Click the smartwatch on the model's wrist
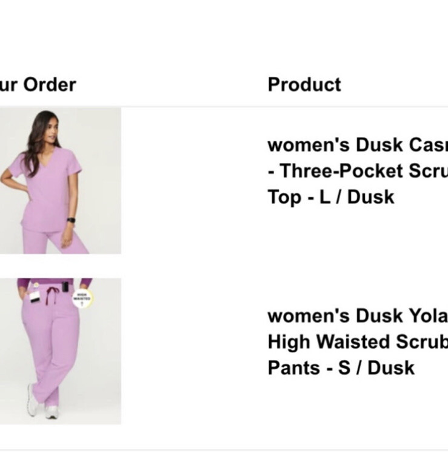The width and height of the screenshot is (448, 476). pyautogui.click(x=71, y=220)
